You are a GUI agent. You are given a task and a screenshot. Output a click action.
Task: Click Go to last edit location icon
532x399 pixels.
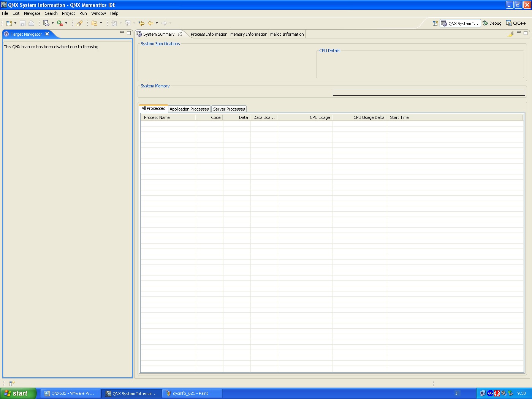[141, 23]
